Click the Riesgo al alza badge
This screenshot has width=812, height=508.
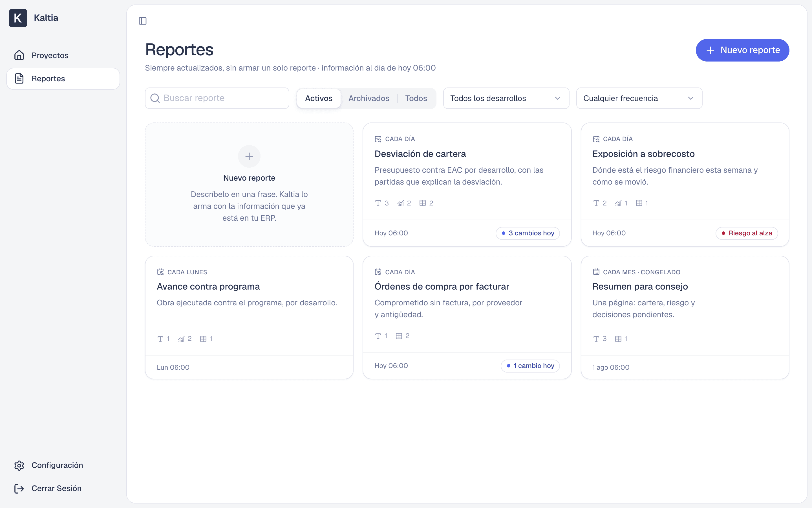coord(747,233)
